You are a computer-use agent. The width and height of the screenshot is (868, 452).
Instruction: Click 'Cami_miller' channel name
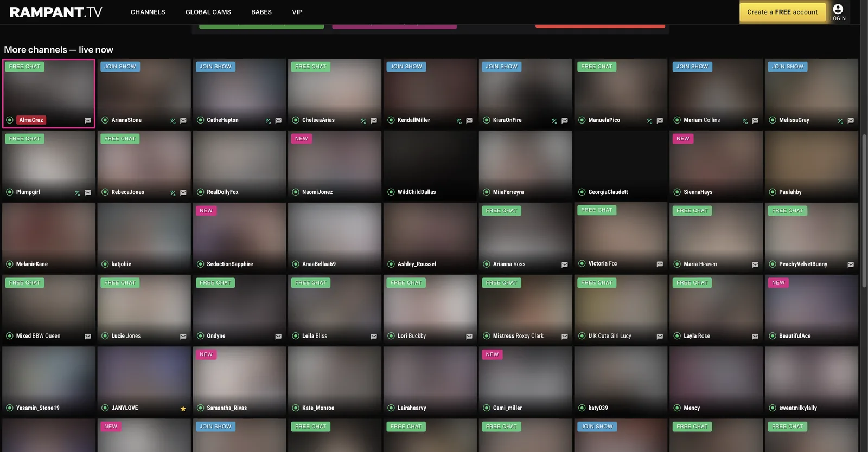[507, 408]
